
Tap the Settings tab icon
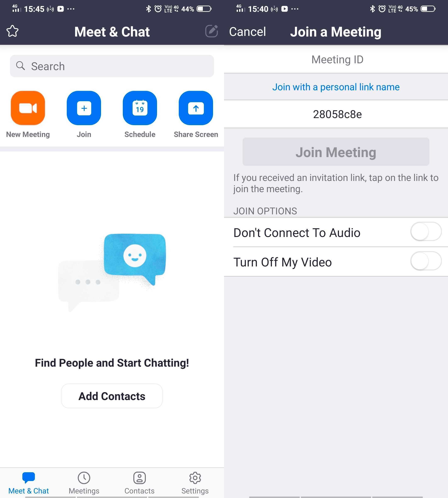click(195, 473)
